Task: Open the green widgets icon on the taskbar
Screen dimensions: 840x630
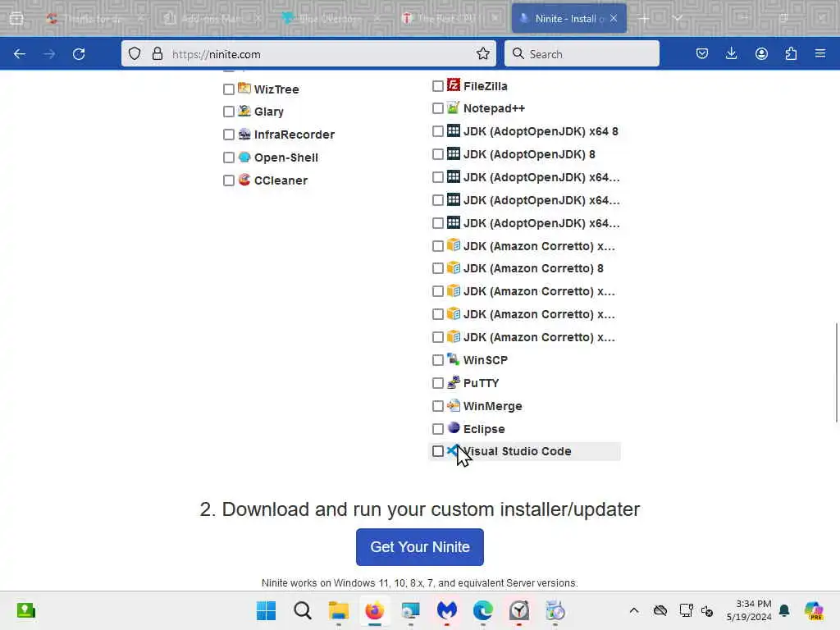Action: [x=25, y=610]
